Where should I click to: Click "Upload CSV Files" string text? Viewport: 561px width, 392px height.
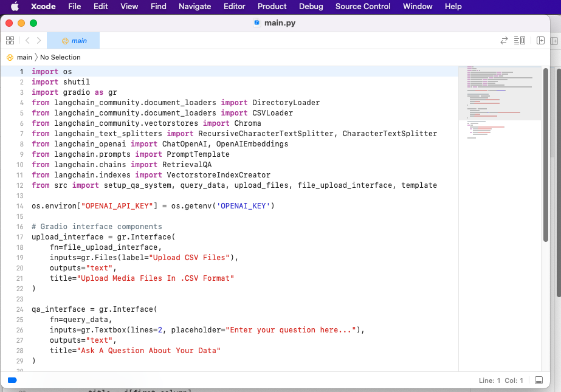(x=189, y=258)
